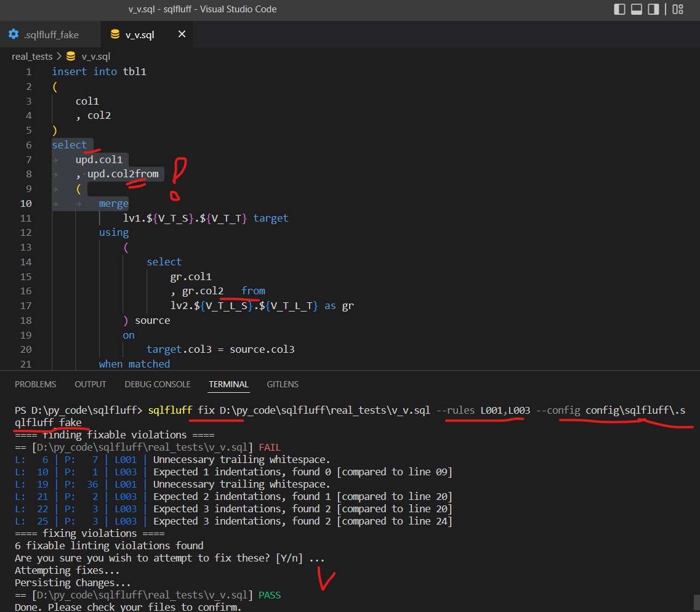Screen dimensions: 700x612
Task: Open the GITLENS panel tab
Action: (x=283, y=384)
